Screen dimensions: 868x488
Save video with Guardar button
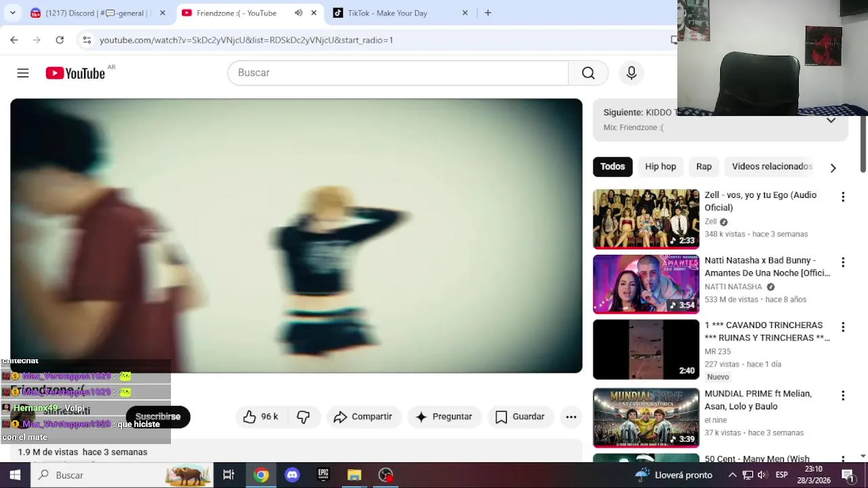(519, 417)
